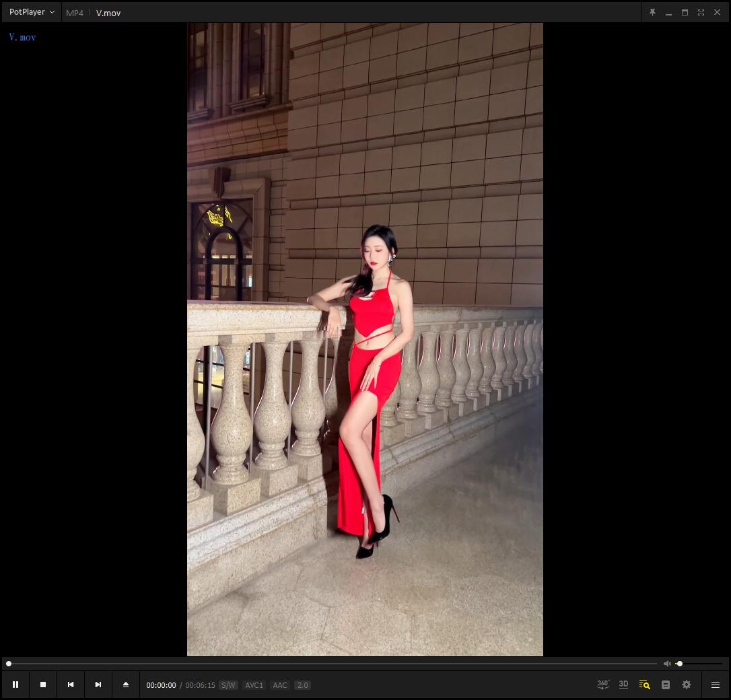The height and width of the screenshot is (700, 731).
Task: Click the 2.0 audio channel label
Action: click(x=302, y=685)
